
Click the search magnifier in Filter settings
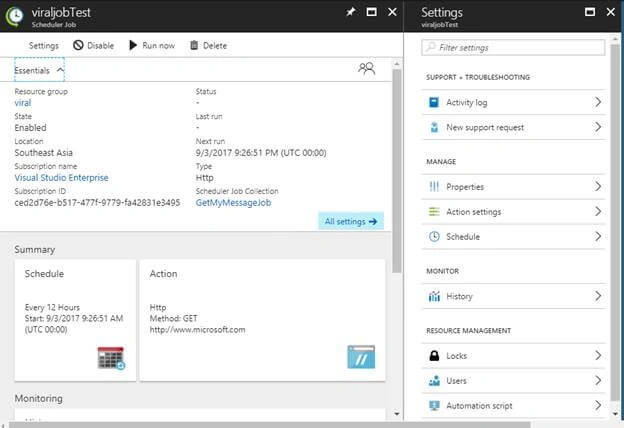431,47
